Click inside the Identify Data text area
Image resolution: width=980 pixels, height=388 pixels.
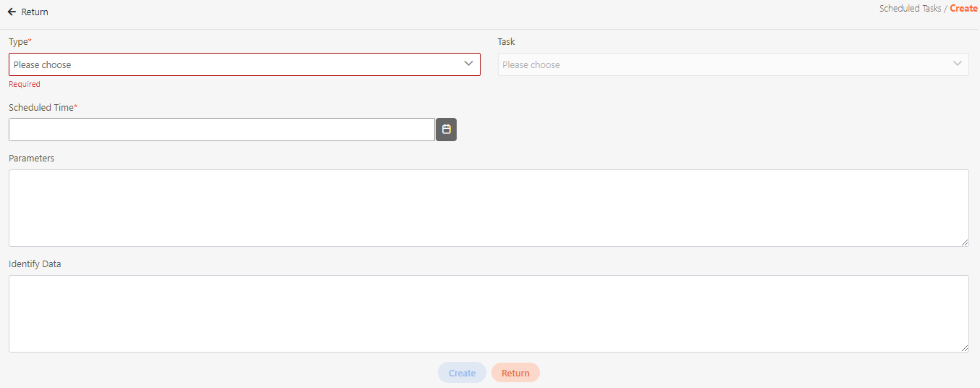coord(489,313)
